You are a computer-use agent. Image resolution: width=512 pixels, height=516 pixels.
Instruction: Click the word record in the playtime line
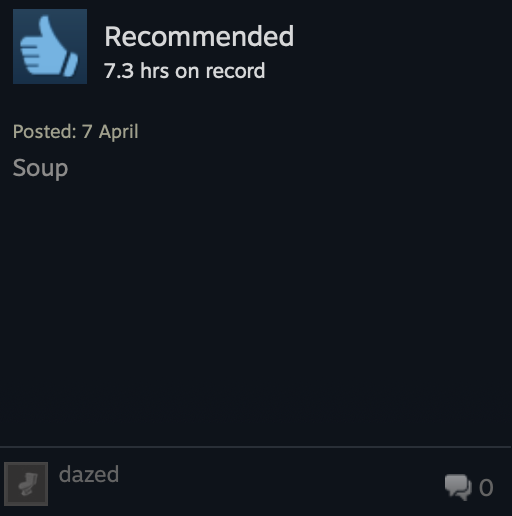(x=235, y=71)
